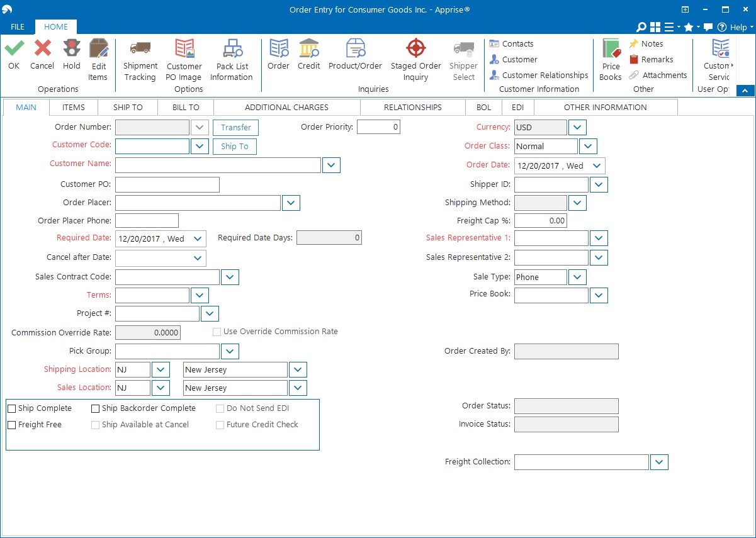
Task: Switch to the BILL TO tab
Action: tap(186, 108)
